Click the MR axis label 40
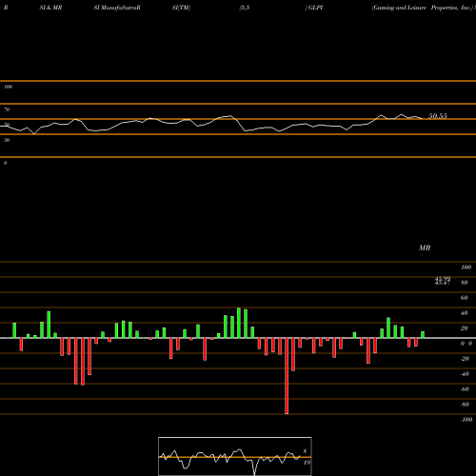The width and height of the screenshot is (476, 476). point(465,313)
